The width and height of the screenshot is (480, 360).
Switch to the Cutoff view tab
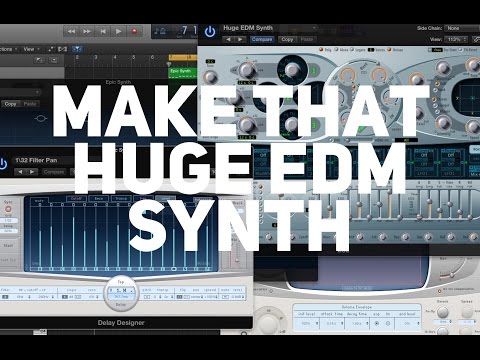(76, 198)
